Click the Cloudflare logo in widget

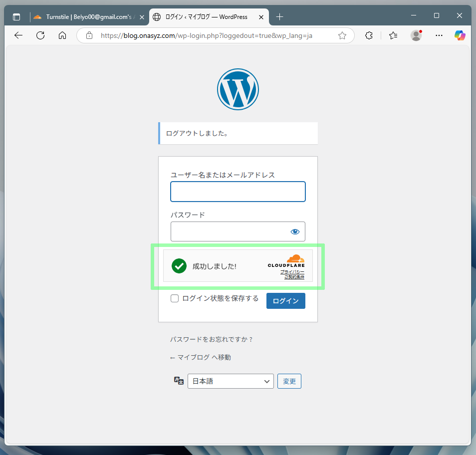286,261
